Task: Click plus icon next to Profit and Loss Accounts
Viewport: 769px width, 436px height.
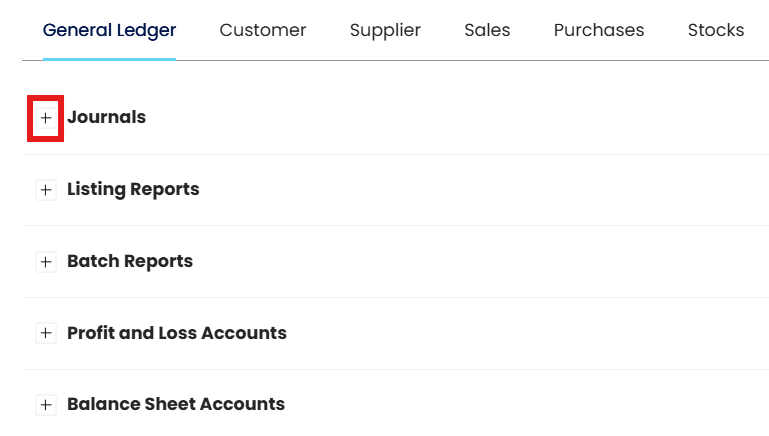Action: 46,334
